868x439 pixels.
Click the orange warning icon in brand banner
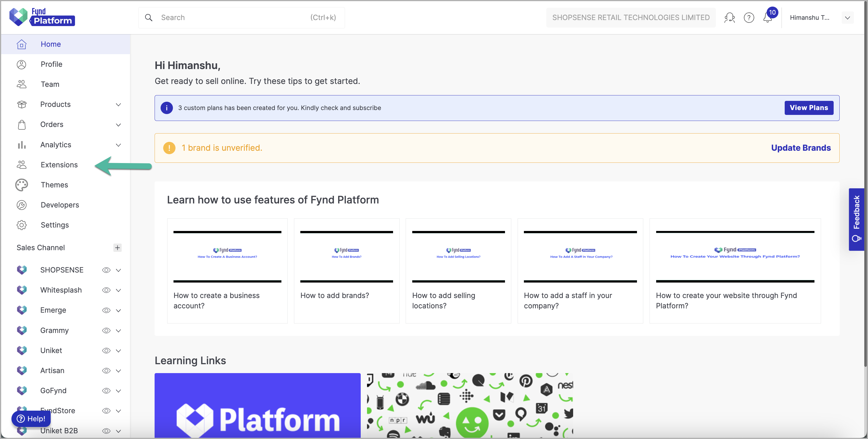tap(169, 148)
